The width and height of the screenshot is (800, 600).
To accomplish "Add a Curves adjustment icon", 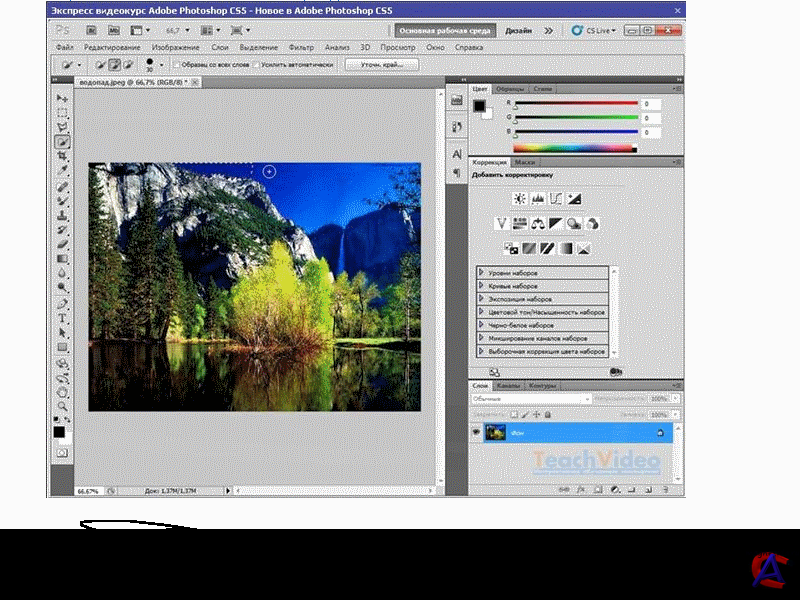I will click(556, 199).
